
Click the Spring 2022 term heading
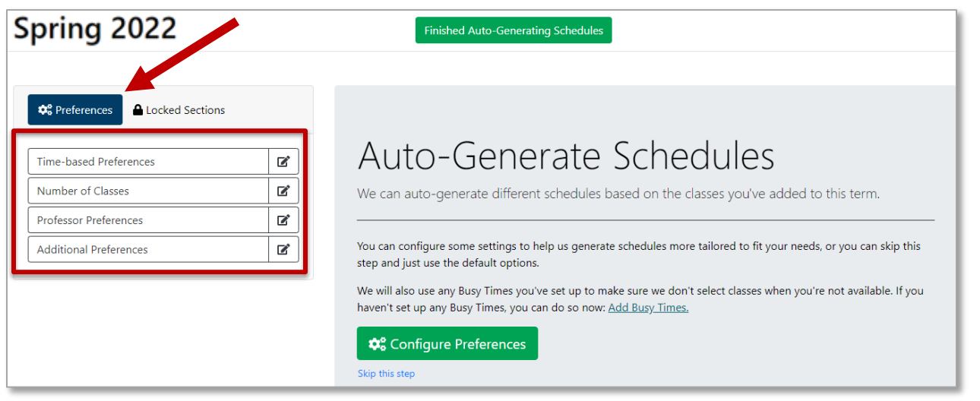tap(95, 29)
